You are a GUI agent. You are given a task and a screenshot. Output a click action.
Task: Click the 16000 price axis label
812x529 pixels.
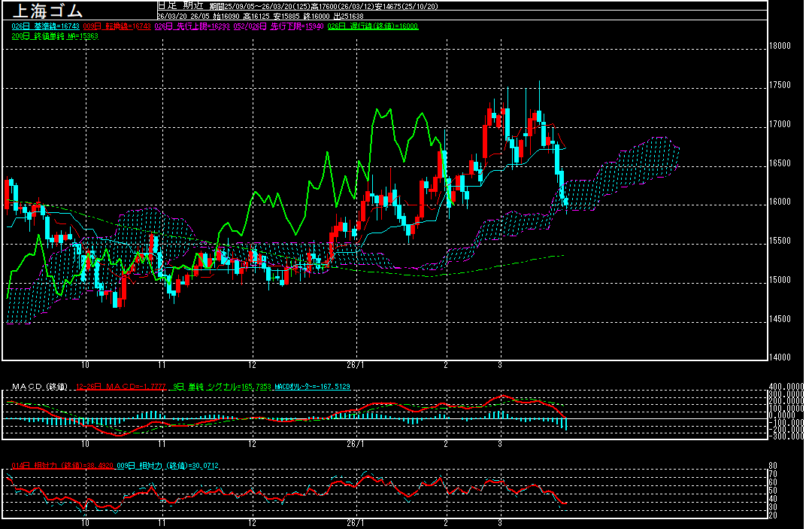[780, 202]
